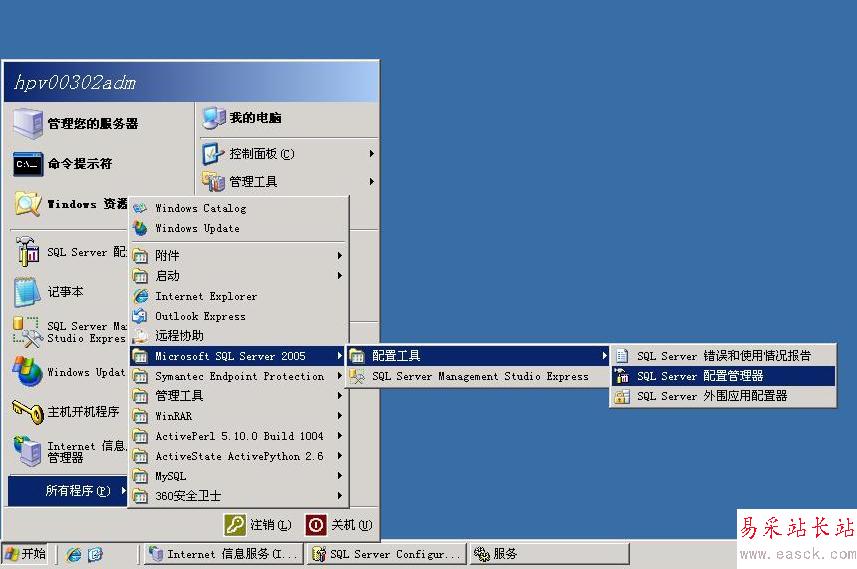Click the 360安全卫士 folder icon
Screen dimensions: 857x569
coord(140,496)
